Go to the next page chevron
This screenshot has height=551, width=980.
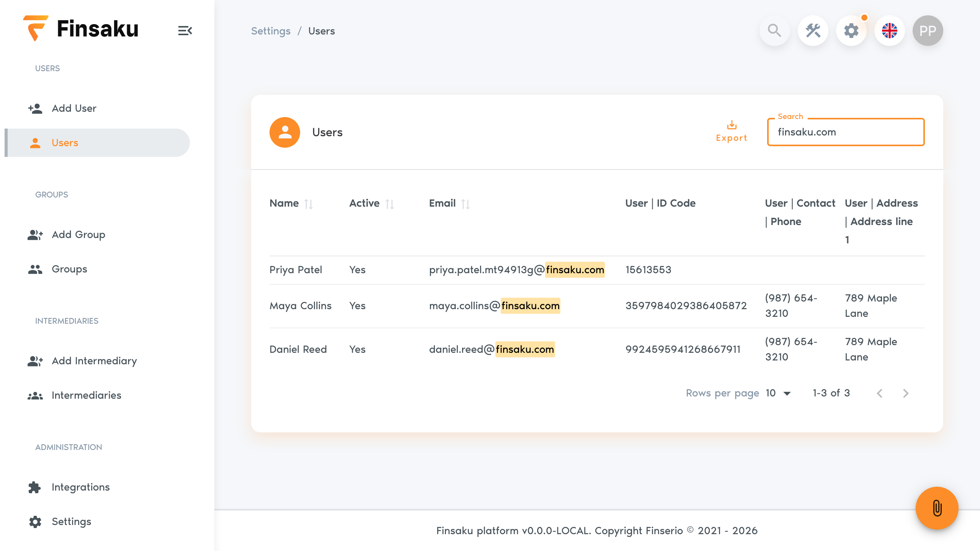(x=906, y=393)
